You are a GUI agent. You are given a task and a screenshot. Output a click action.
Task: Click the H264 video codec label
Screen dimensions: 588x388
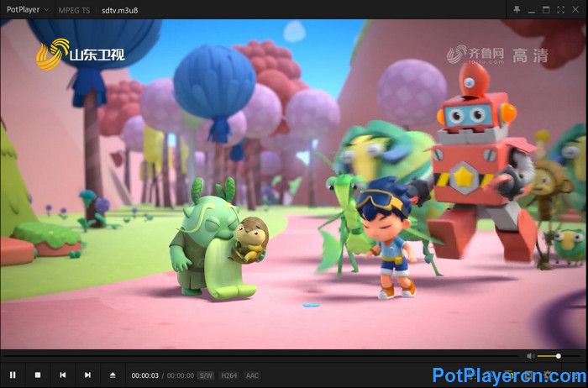click(x=228, y=375)
